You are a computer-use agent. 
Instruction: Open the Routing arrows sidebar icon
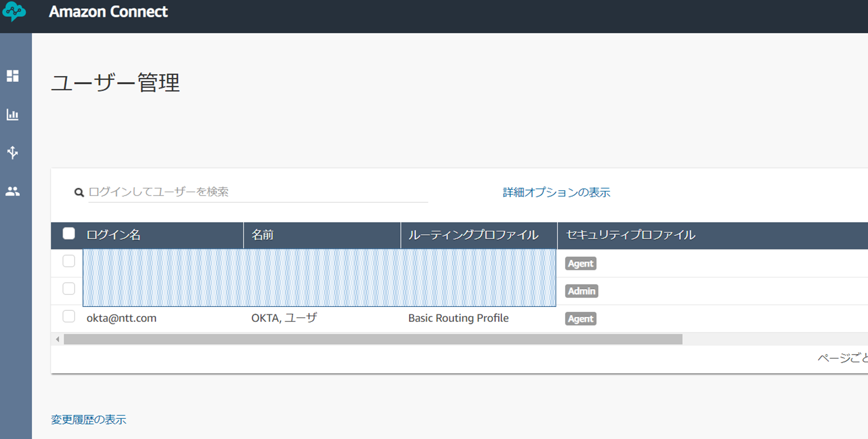(x=13, y=152)
